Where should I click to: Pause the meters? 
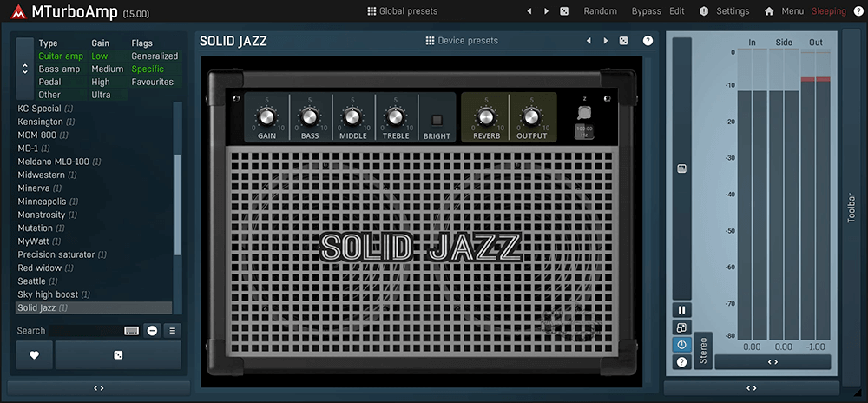(682, 310)
